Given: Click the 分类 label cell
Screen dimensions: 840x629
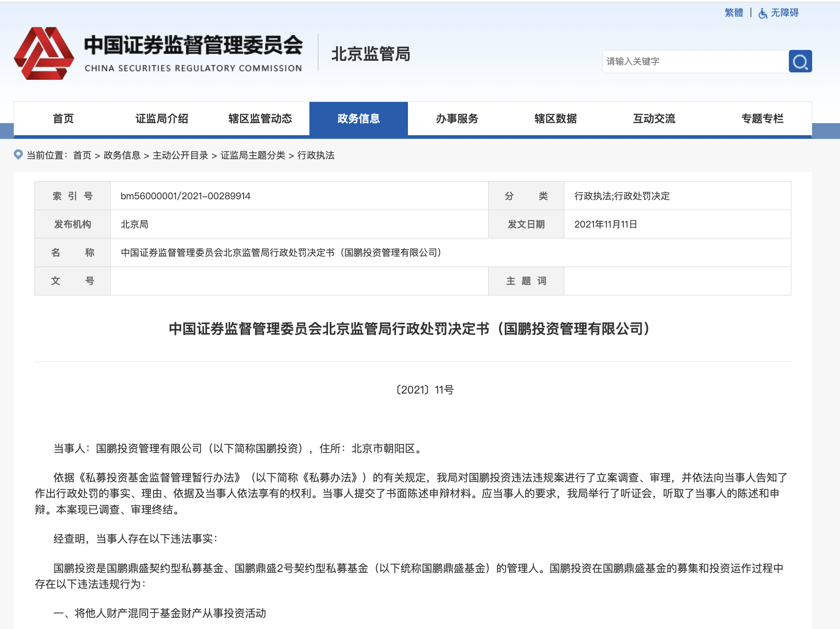Looking at the screenshot, I should click(526, 196).
